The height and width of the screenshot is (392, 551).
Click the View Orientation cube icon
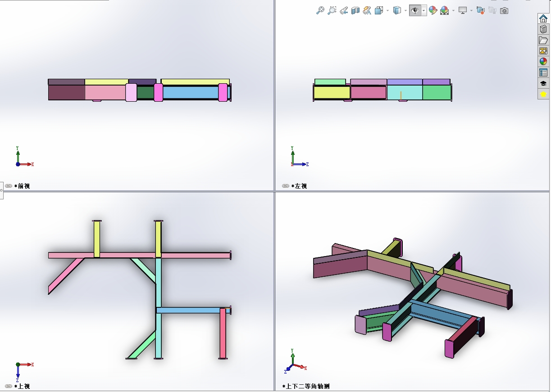tap(379, 10)
